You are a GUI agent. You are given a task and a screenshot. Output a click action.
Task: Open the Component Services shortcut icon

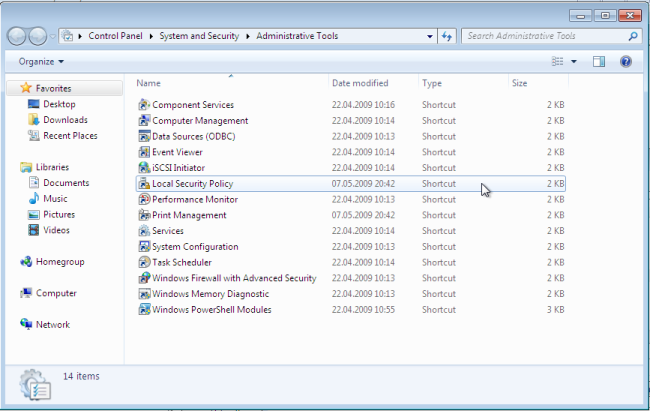(x=144, y=105)
